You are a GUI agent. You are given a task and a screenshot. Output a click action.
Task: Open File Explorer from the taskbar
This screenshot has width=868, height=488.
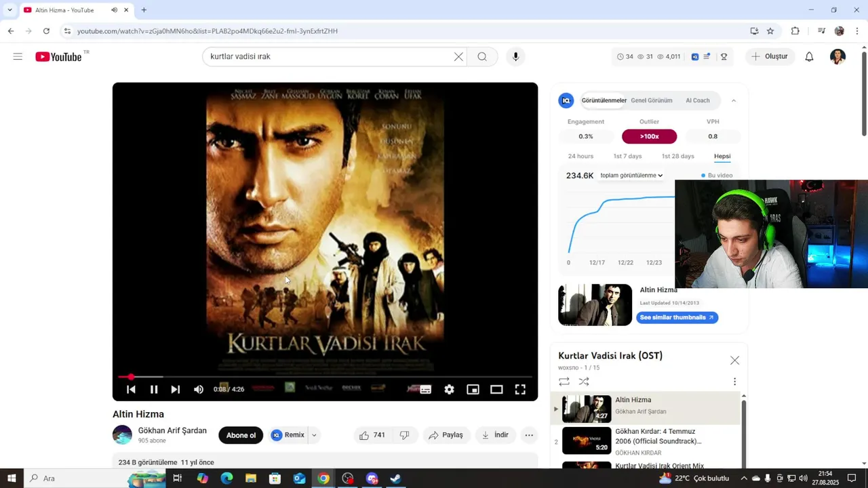251,479
